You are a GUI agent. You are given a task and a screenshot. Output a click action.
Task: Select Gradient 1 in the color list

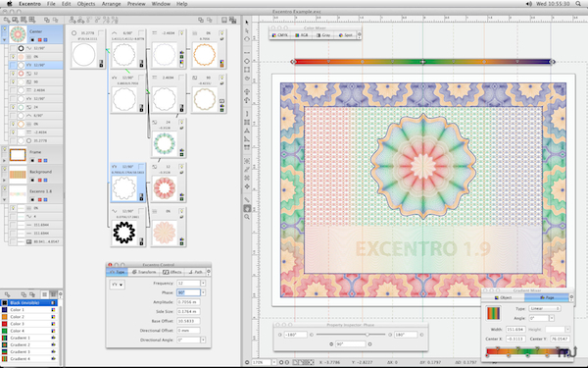pos(28,338)
